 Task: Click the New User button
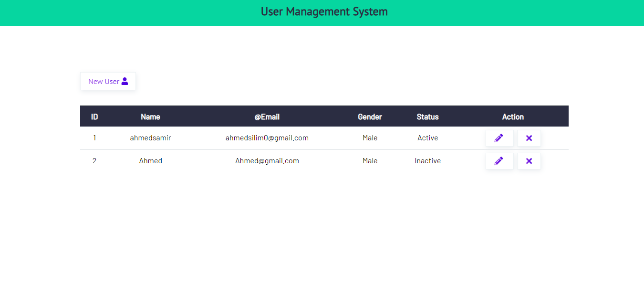point(108,81)
